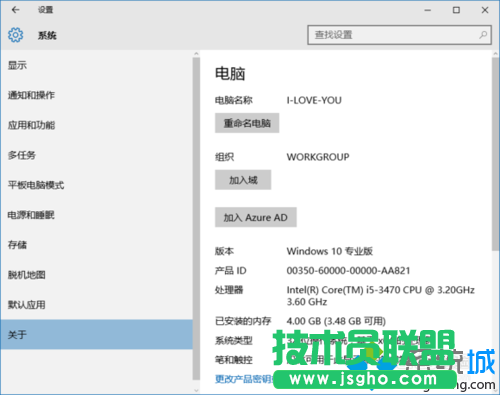The height and width of the screenshot is (395, 500).
Task: Open the 更改产品密钥 link
Action: (244, 379)
